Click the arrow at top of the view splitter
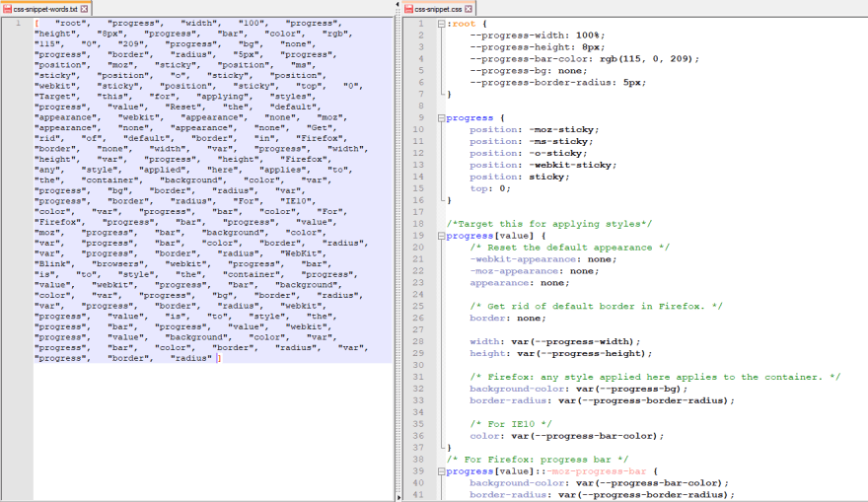Viewport: 868px width, 502px height. point(398,4)
